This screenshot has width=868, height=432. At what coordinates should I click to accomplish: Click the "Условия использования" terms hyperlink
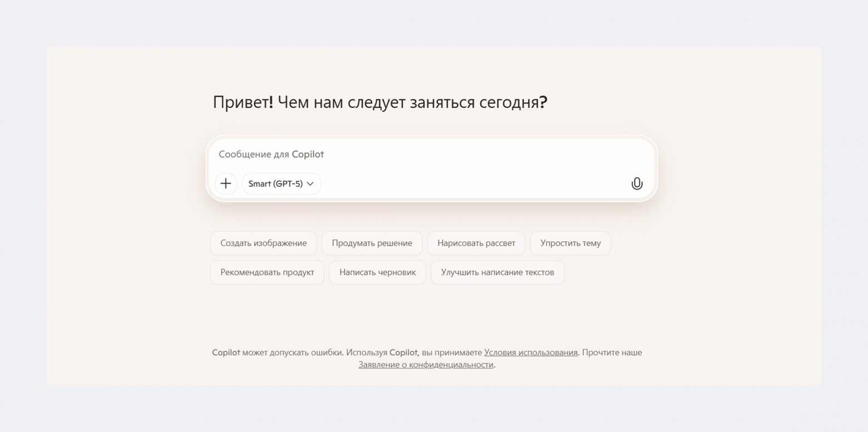coord(530,352)
